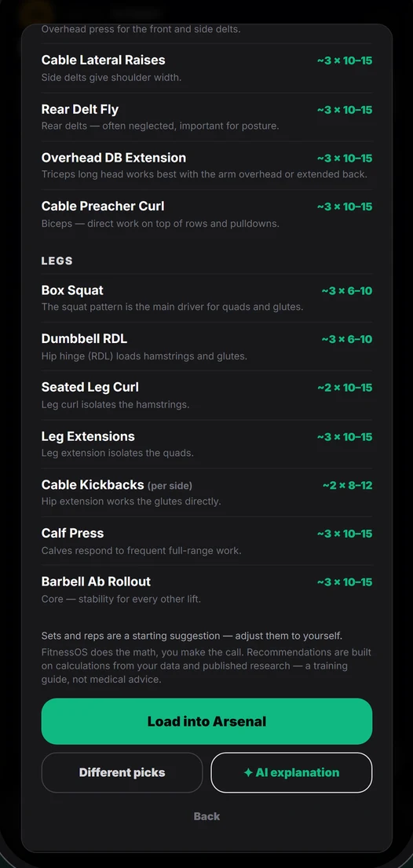Click the sparkle icon on AI explanation

point(249,773)
